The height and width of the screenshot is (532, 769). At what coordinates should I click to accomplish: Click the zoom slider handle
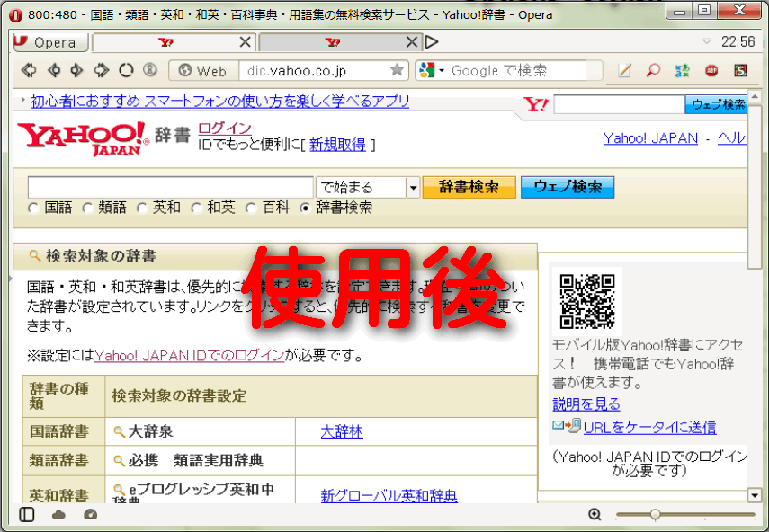tap(655, 514)
